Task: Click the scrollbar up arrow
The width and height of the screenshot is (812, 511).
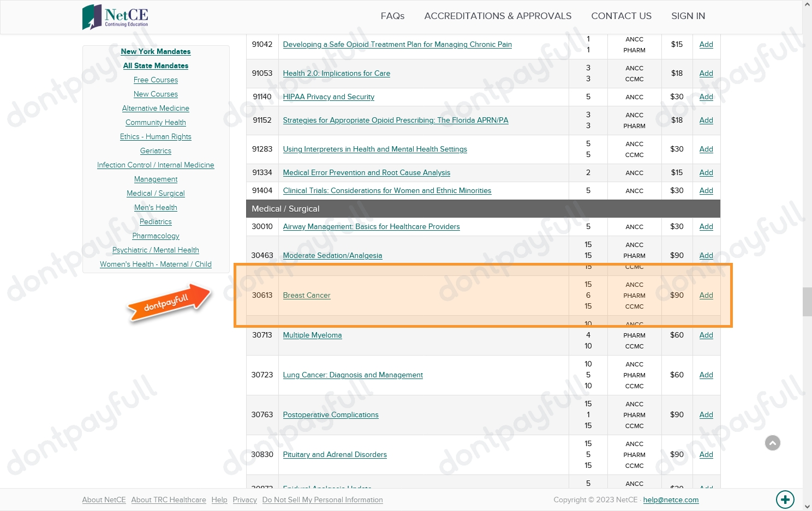Action: 807,4
